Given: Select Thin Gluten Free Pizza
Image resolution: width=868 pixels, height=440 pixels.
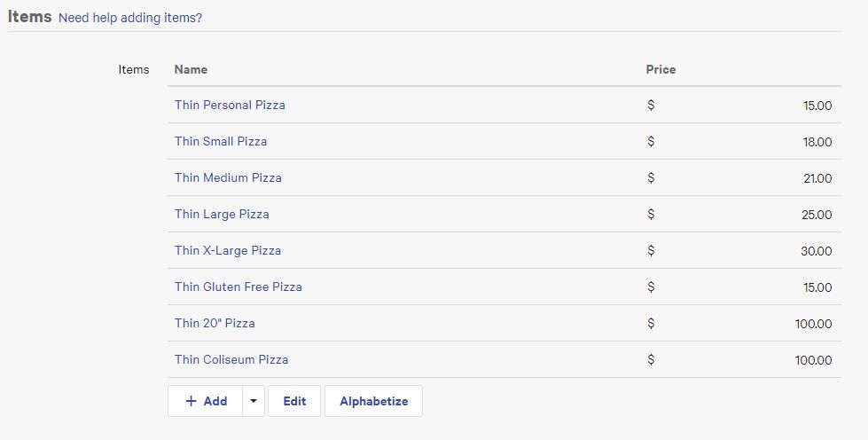Looking at the screenshot, I should (239, 287).
